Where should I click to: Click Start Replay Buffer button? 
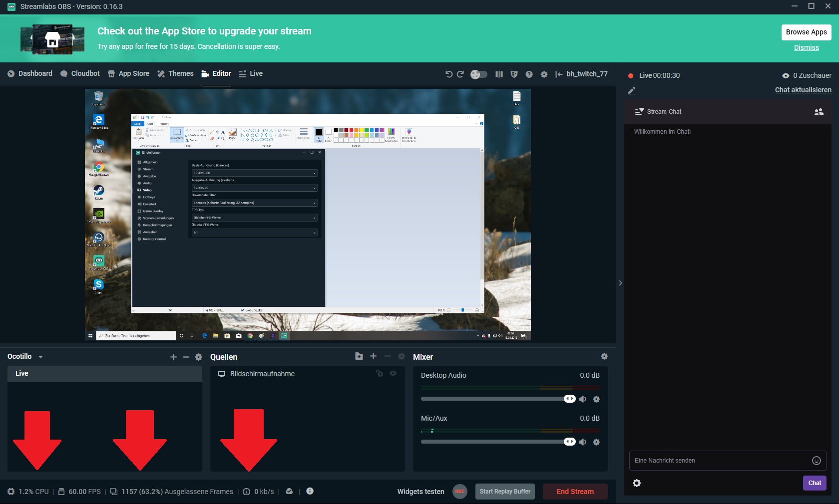point(505,492)
